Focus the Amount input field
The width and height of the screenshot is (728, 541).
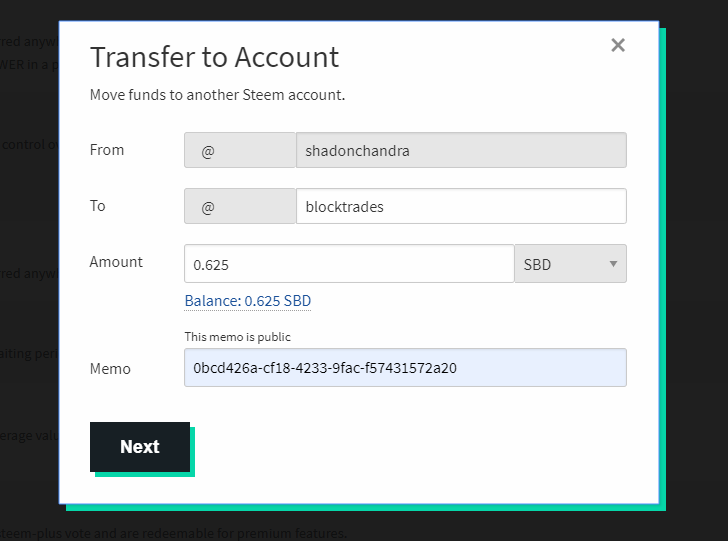point(349,264)
